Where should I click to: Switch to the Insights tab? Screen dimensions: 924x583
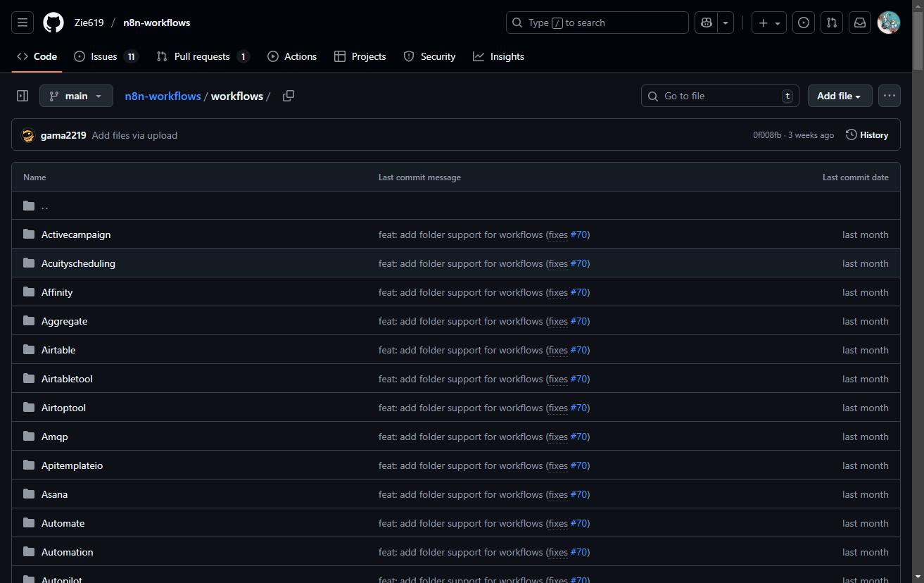pos(498,56)
